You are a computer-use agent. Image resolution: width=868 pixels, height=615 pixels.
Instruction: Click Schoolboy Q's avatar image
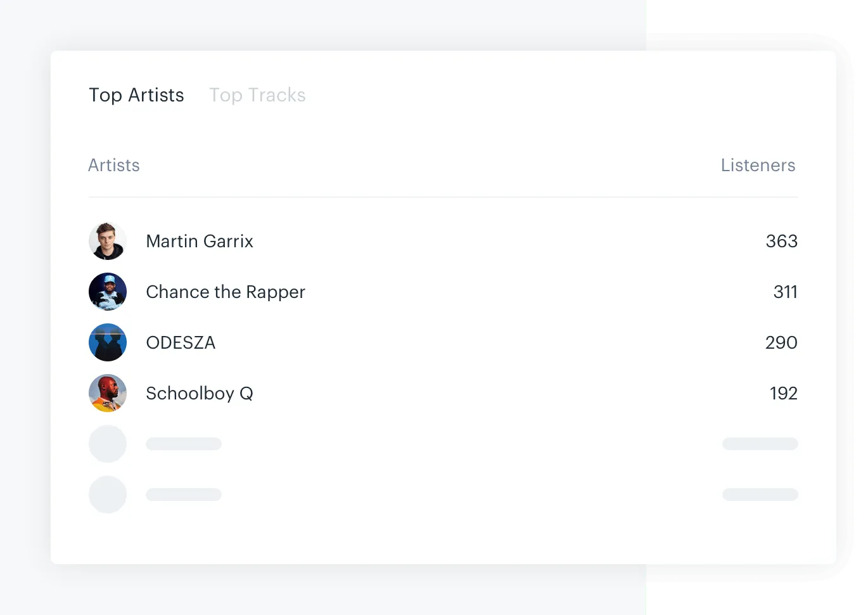point(108,393)
